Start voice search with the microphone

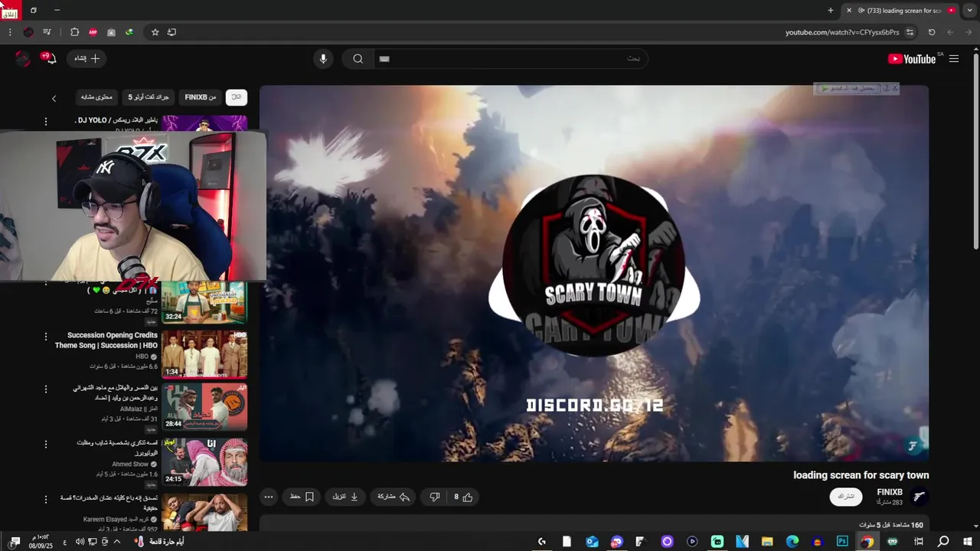[323, 59]
